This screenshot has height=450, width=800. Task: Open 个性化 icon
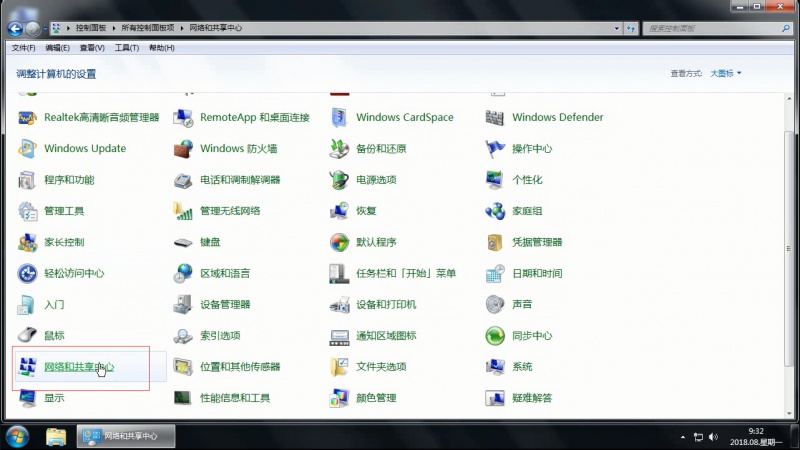[x=495, y=180]
